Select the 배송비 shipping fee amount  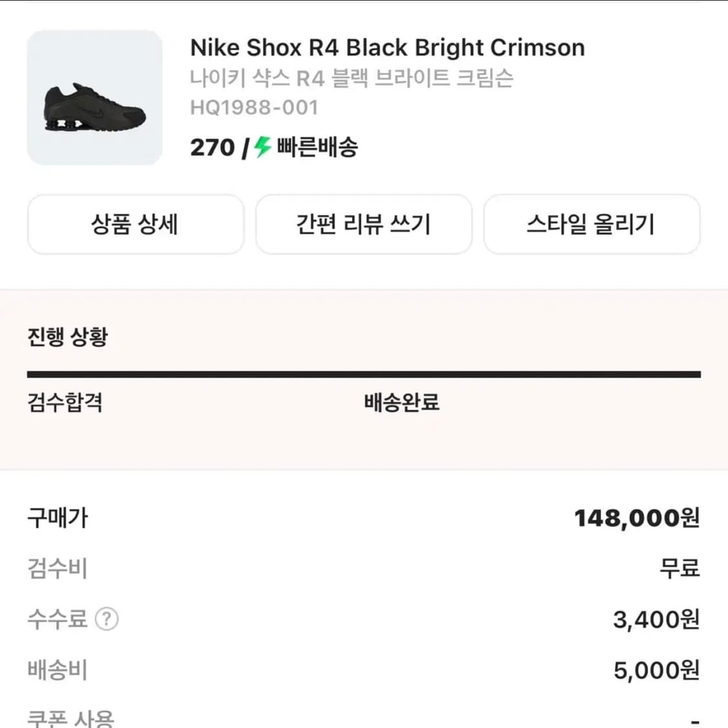[x=655, y=670]
